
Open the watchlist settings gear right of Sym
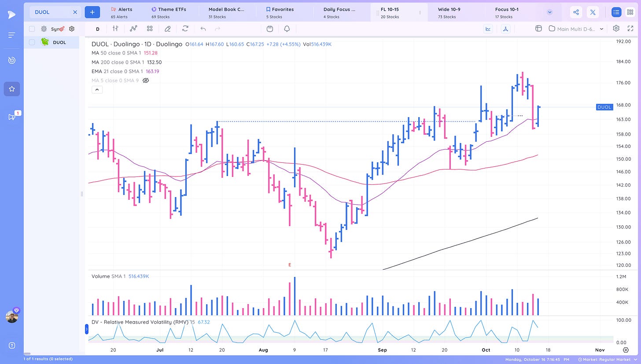[x=72, y=29]
